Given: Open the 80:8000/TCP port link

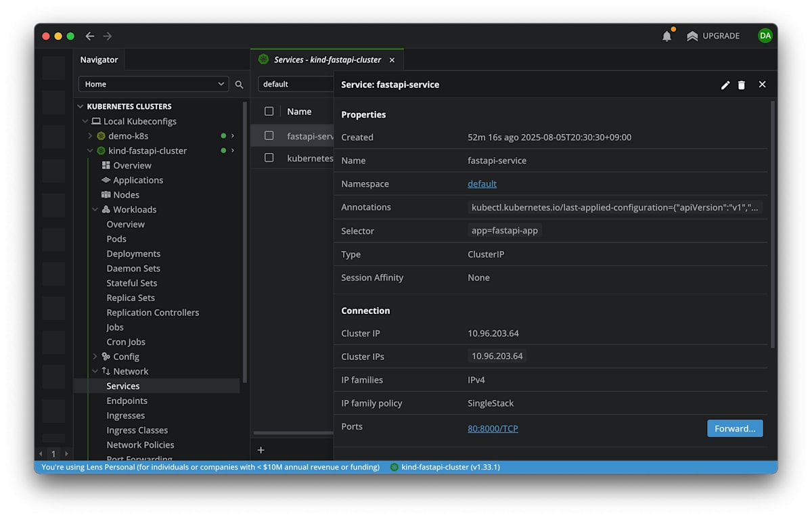Looking at the screenshot, I should coord(493,428).
